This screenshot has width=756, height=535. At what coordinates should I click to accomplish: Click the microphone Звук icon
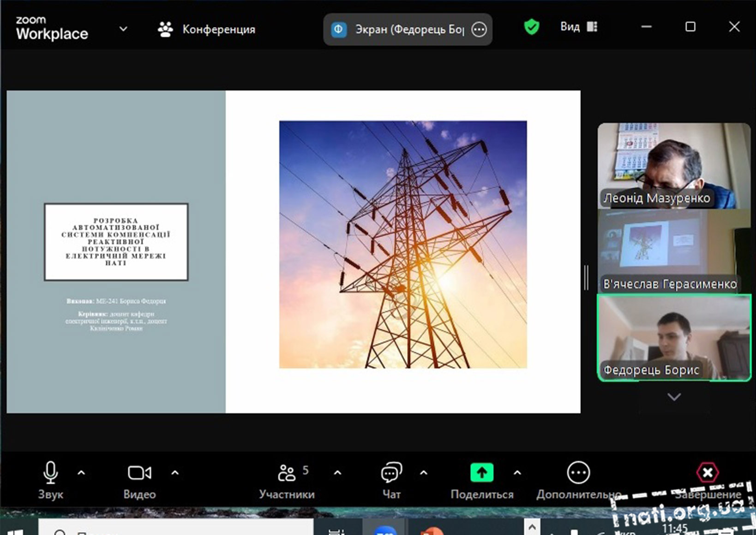pyautogui.click(x=50, y=473)
